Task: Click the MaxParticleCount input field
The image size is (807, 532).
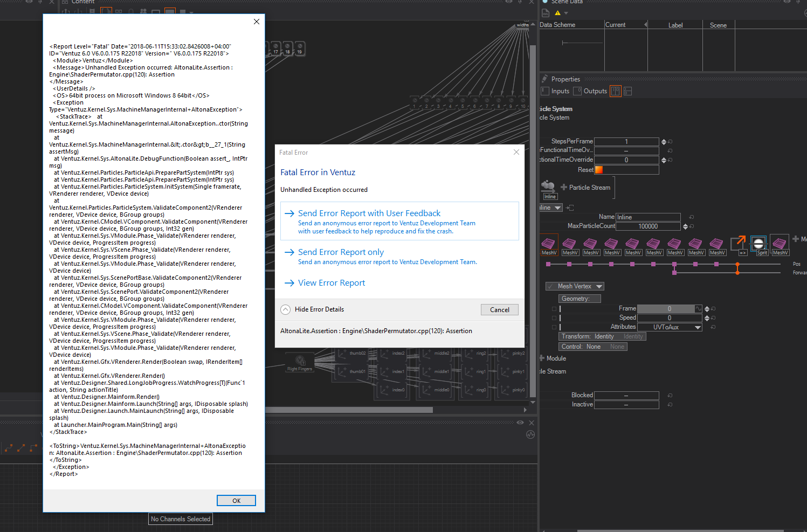Action: [648, 226]
